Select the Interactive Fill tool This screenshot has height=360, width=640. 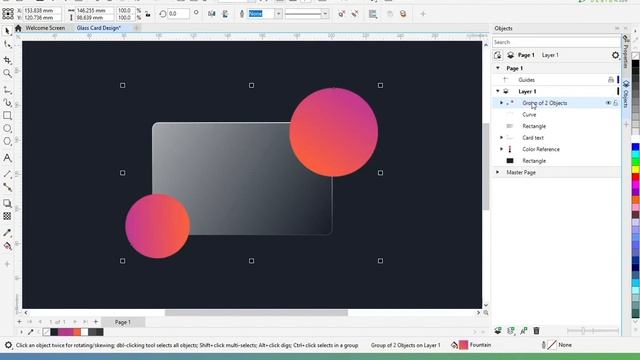pyautogui.click(x=7, y=246)
